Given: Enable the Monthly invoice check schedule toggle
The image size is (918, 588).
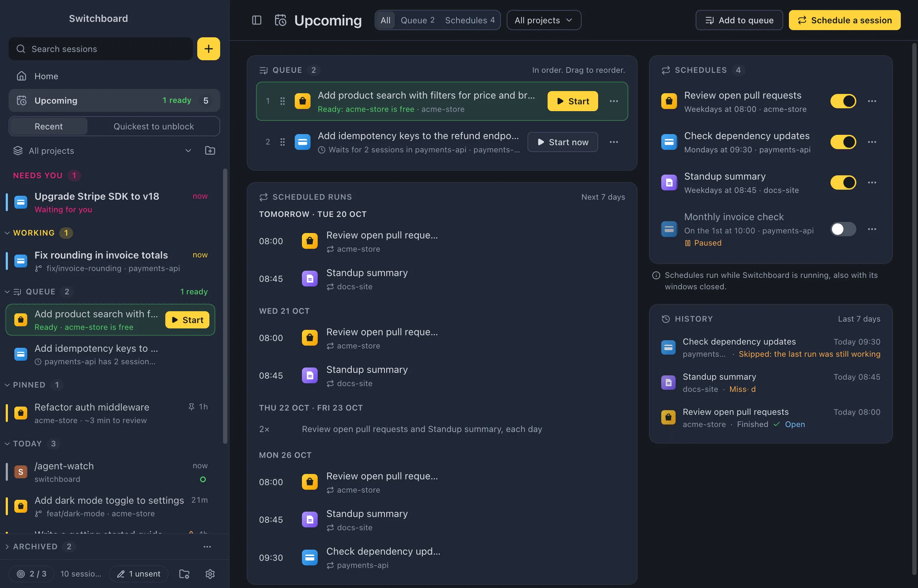Looking at the screenshot, I should (x=843, y=229).
